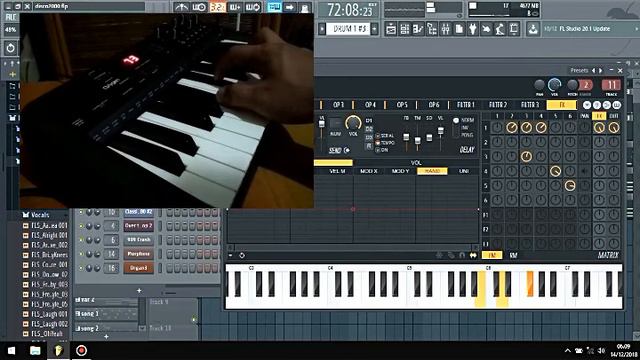Toggle the ON checkbox in Delay section
This screenshot has width=640, height=360.
pos(378,150)
